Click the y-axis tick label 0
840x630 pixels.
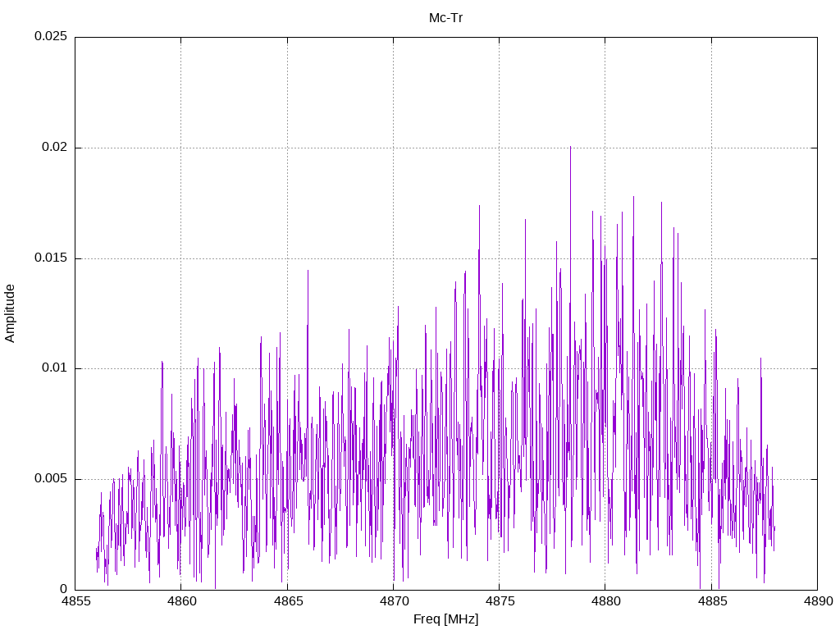coord(63,589)
